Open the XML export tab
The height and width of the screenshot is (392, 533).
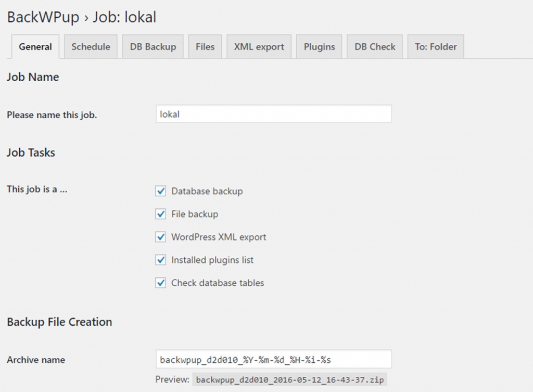click(259, 46)
